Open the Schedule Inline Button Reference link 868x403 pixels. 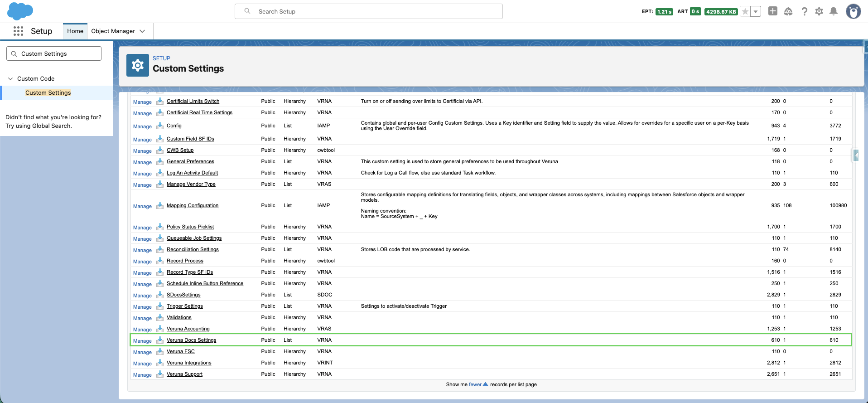pyautogui.click(x=205, y=283)
